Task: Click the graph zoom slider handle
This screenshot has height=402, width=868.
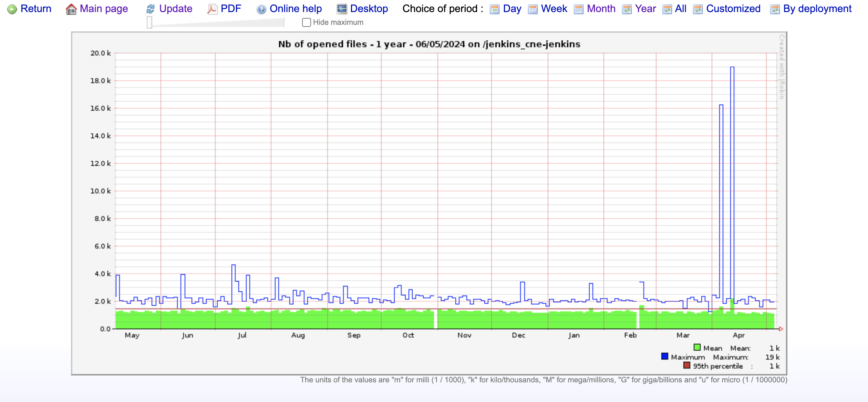Action: [x=149, y=22]
